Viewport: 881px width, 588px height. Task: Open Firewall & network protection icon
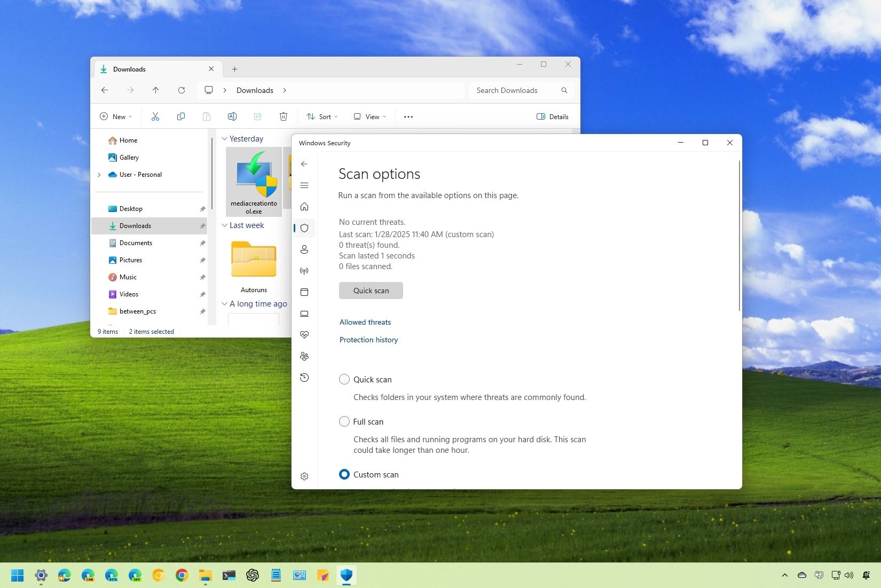coord(304,271)
